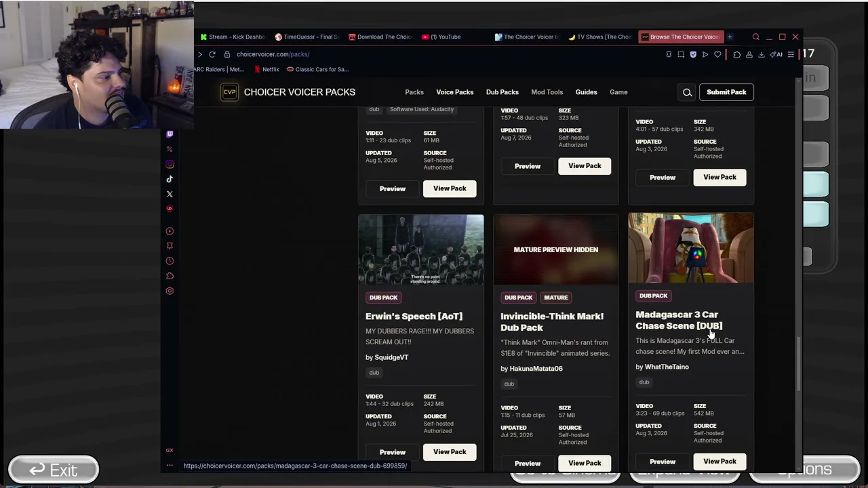
Task: Open the AI assistant toolbar icon
Action: coord(776,54)
